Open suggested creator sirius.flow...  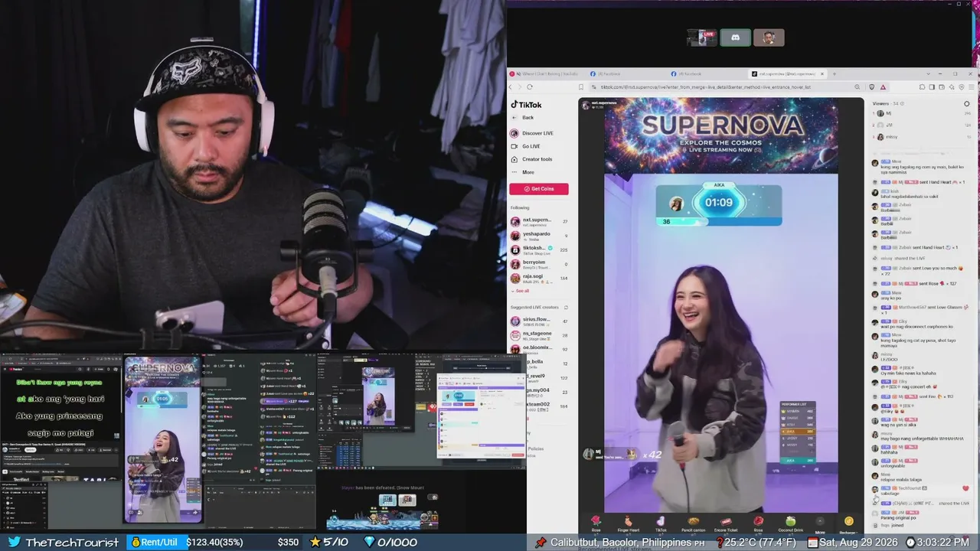538,321
